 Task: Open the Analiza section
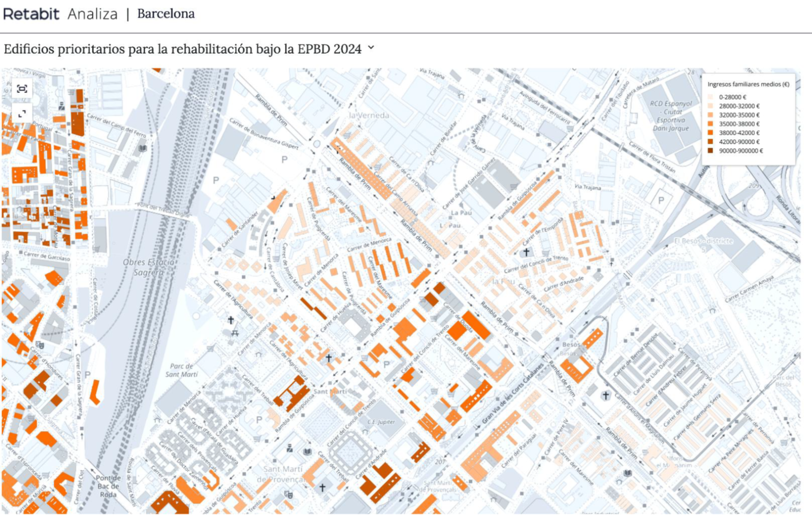(92, 14)
